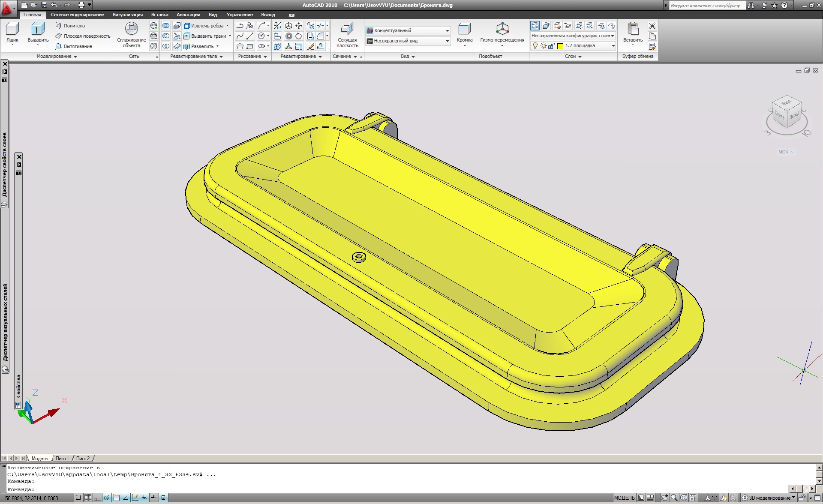Switch to Визуализация ribbon tab
Screen dimensions: 823x504
coord(128,15)
